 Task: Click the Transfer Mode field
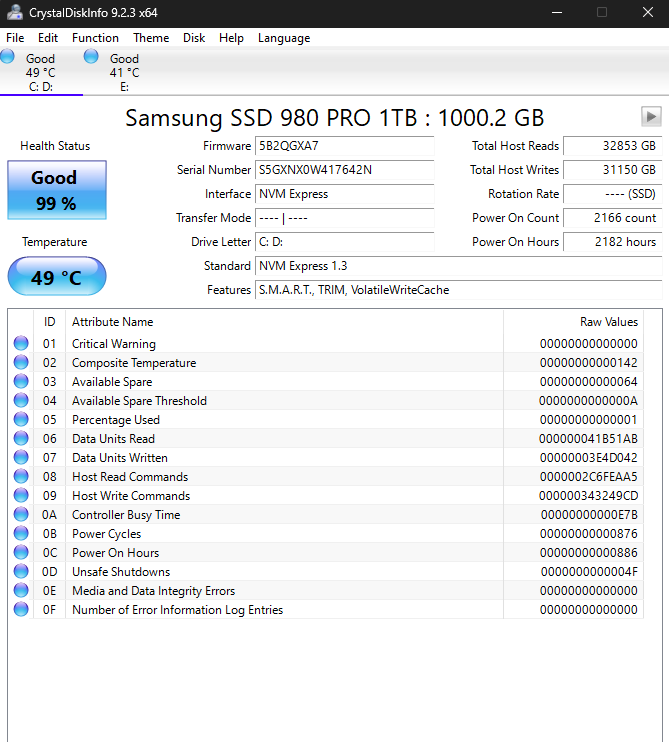tap(344, 218)
